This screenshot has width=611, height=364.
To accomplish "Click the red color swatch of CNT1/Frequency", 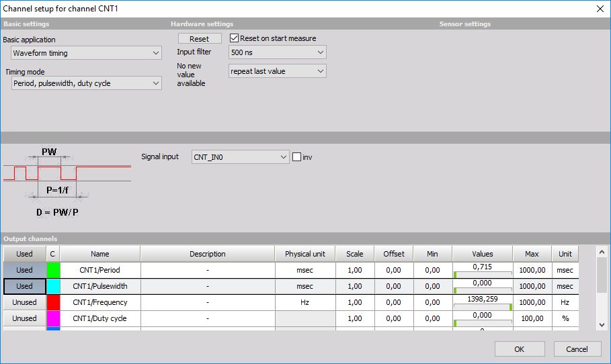I will 53,302.
